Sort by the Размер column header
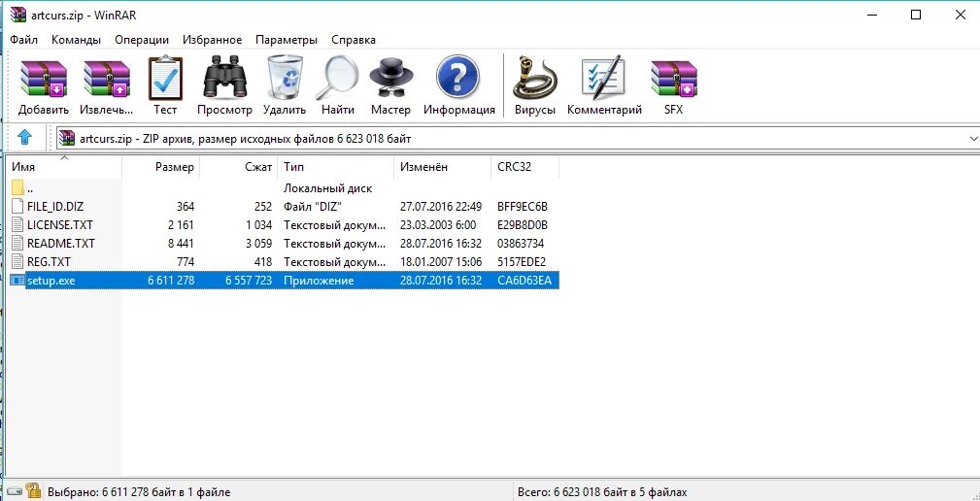980x501 pixels. [x=160, y=167]
